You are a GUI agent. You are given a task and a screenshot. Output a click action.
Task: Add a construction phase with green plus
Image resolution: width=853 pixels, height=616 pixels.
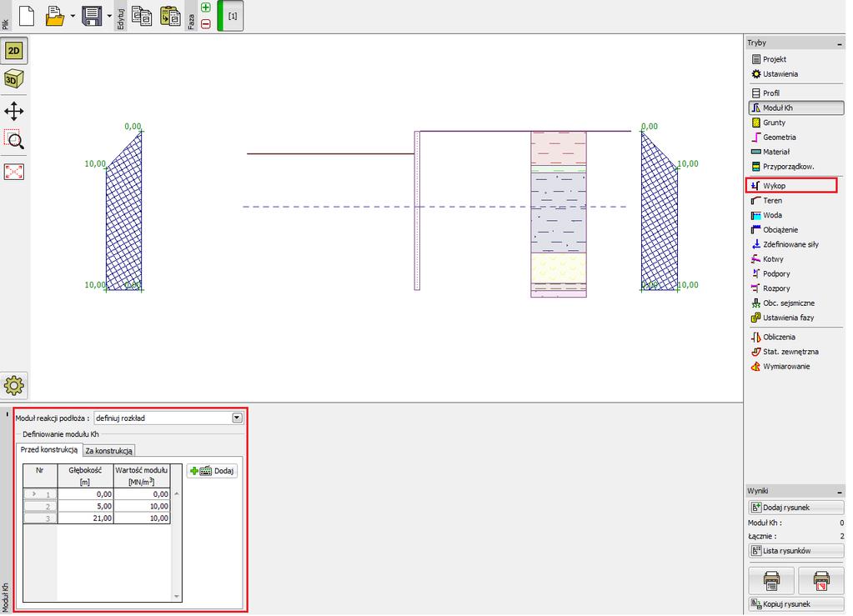pyautogui.click(x=206, y=8)
